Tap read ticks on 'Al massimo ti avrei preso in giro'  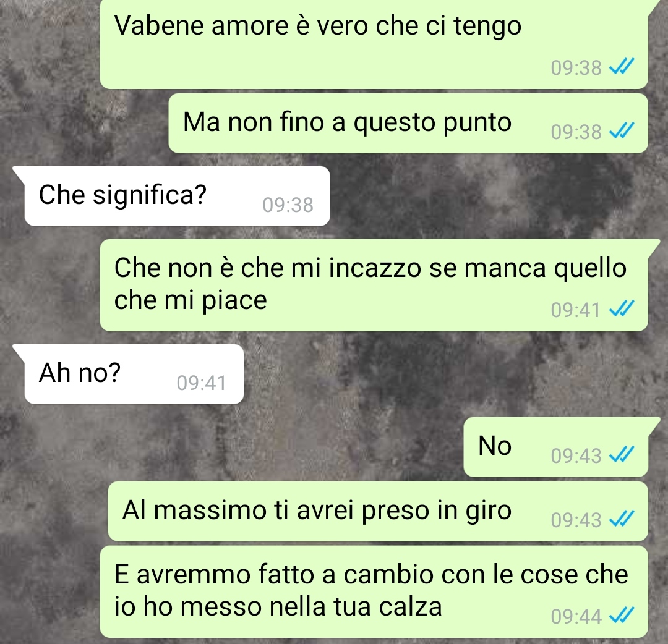622,519
